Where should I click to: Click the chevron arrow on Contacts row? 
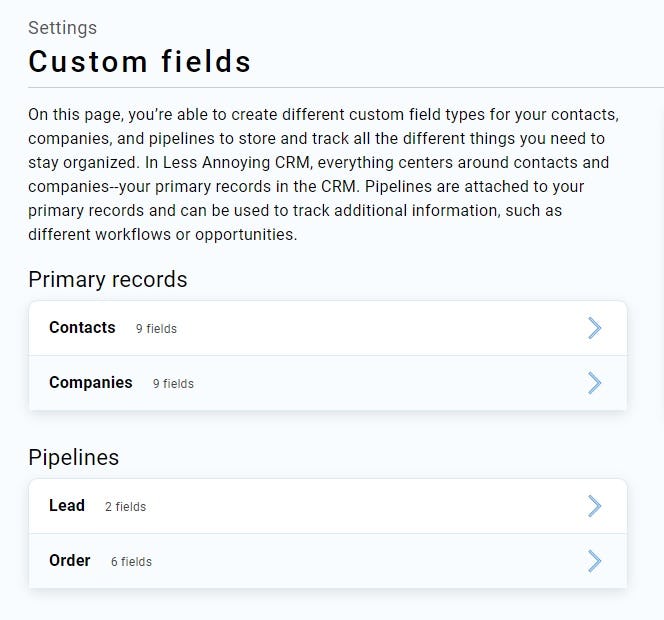click(x=594, y=328)
